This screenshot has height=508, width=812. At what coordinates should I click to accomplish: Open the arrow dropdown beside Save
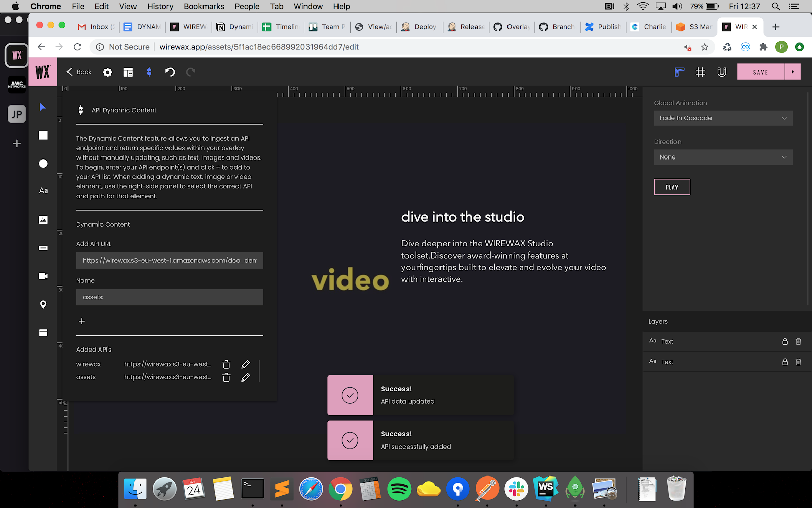coord(793,72)
